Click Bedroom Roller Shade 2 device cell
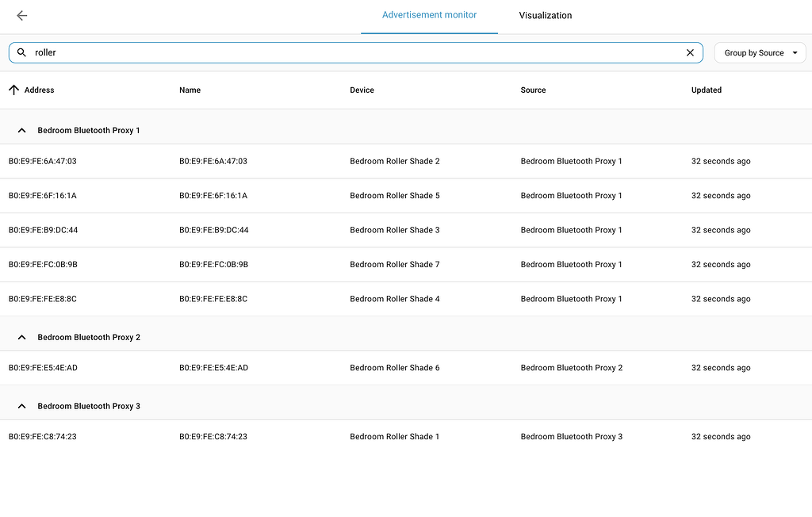812x517 pixels. tap(395, 161)
